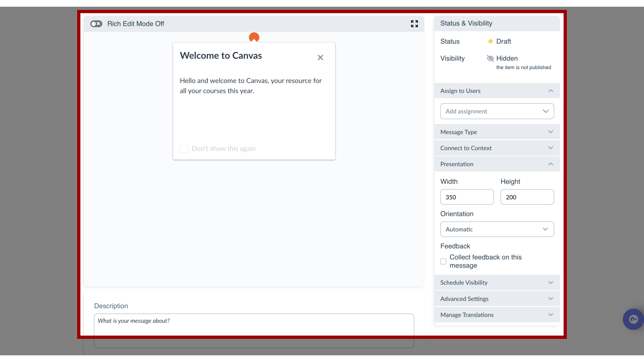Click the fullscreen/expand icon
The height and width of the screenshot is (362, 644).
(x=415, y=24)
